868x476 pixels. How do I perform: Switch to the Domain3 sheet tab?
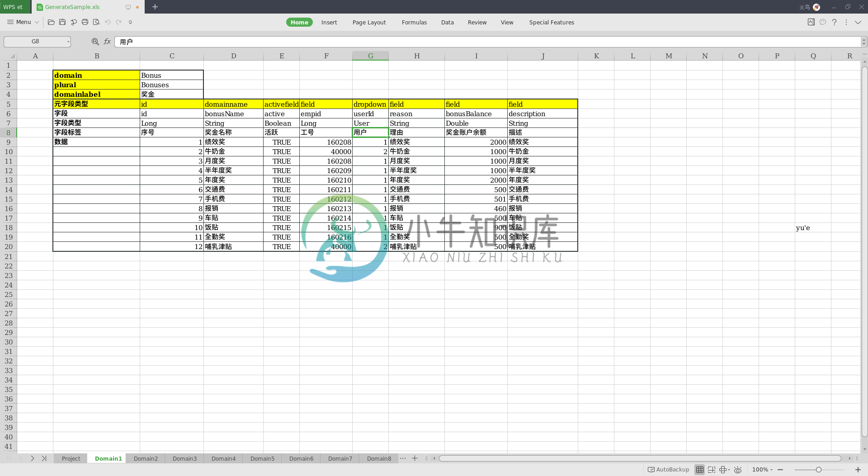coord(184,458)
